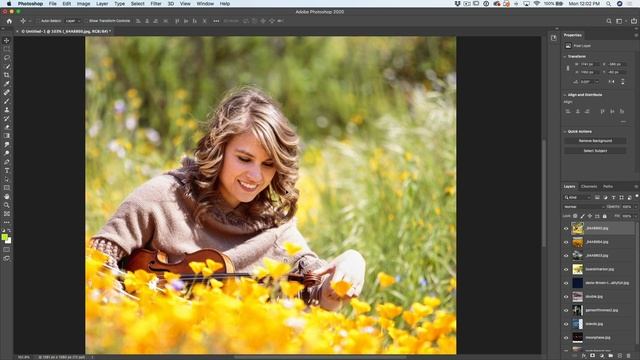The width and height of the screenshot is (640, 360).
Task: Open the search icon in the options bar
Action: point(609,21)
